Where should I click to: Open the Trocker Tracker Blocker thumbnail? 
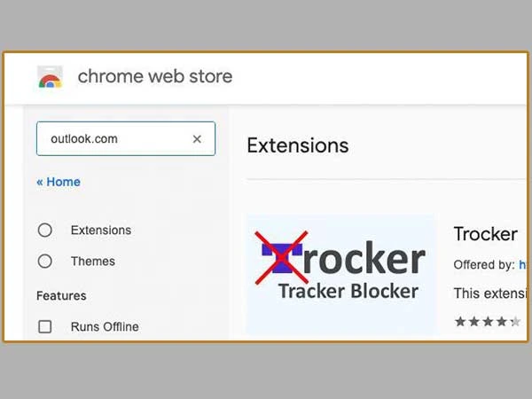(340, 274)
